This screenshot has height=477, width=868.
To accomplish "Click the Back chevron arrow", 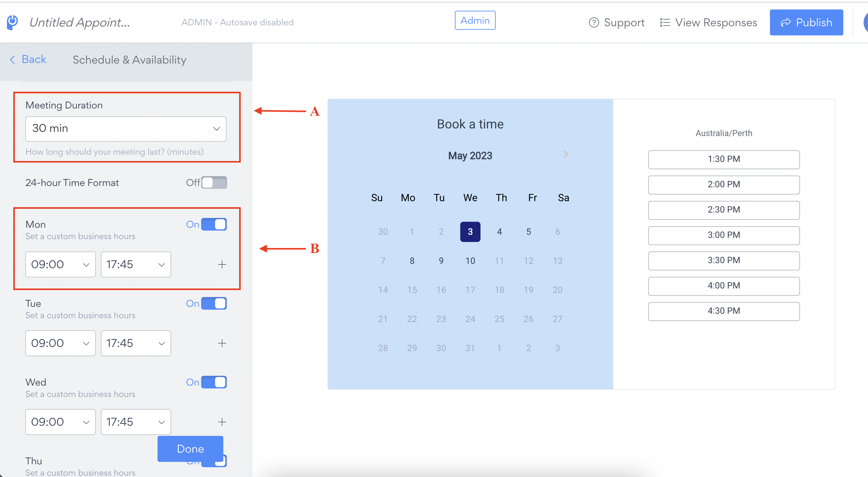I will click(12, 59).
